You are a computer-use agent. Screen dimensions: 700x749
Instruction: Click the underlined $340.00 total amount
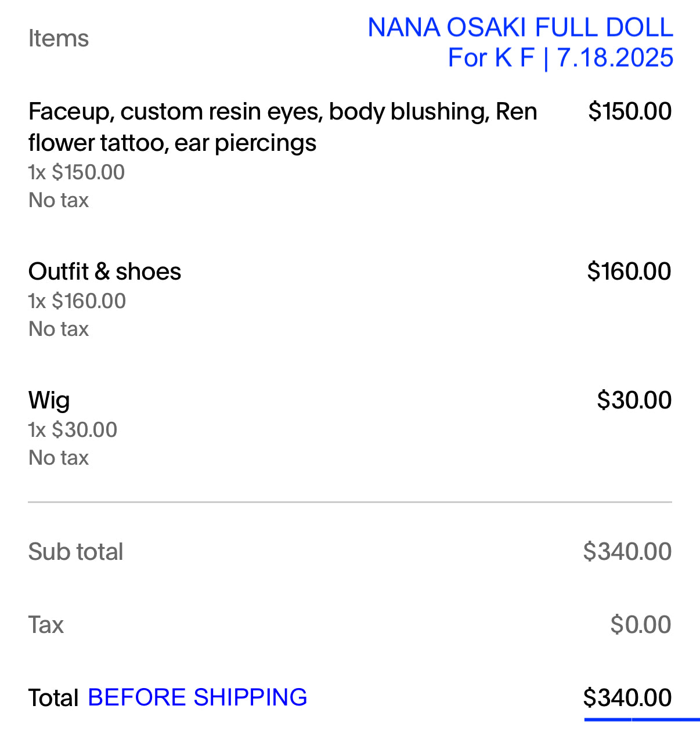click(x=627, y=698)
